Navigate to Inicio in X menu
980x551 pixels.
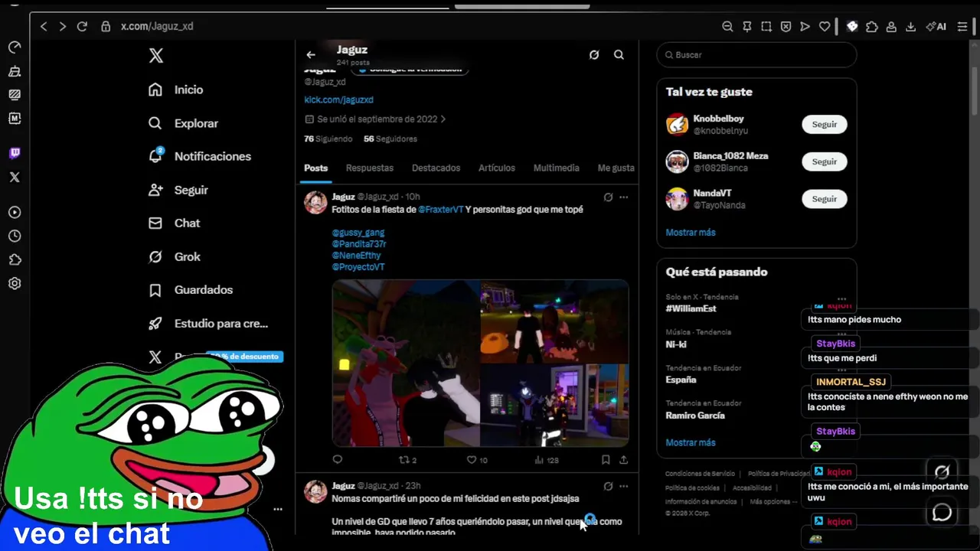tap(176, 90)
